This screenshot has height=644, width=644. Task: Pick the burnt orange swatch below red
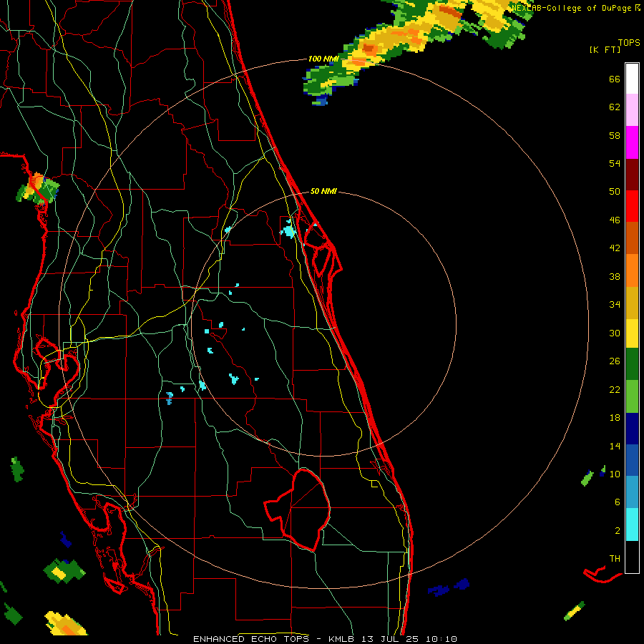pyautogui.click(x=632, y=238)
